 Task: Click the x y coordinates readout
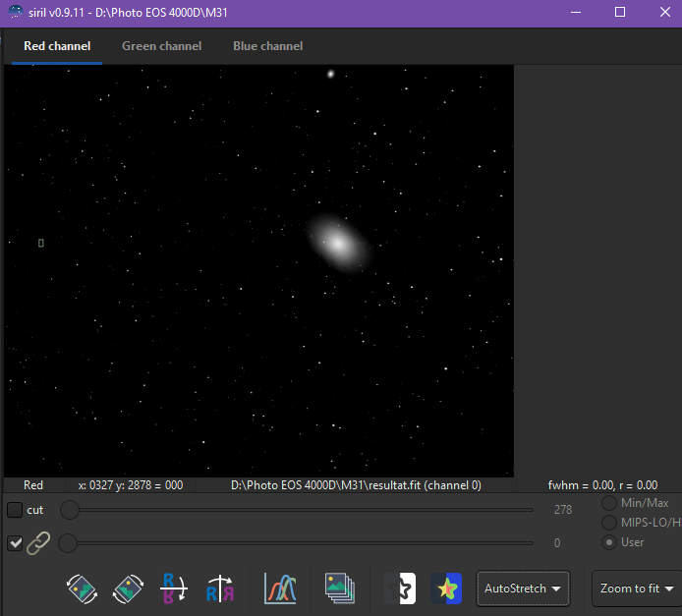click(131, 485)
